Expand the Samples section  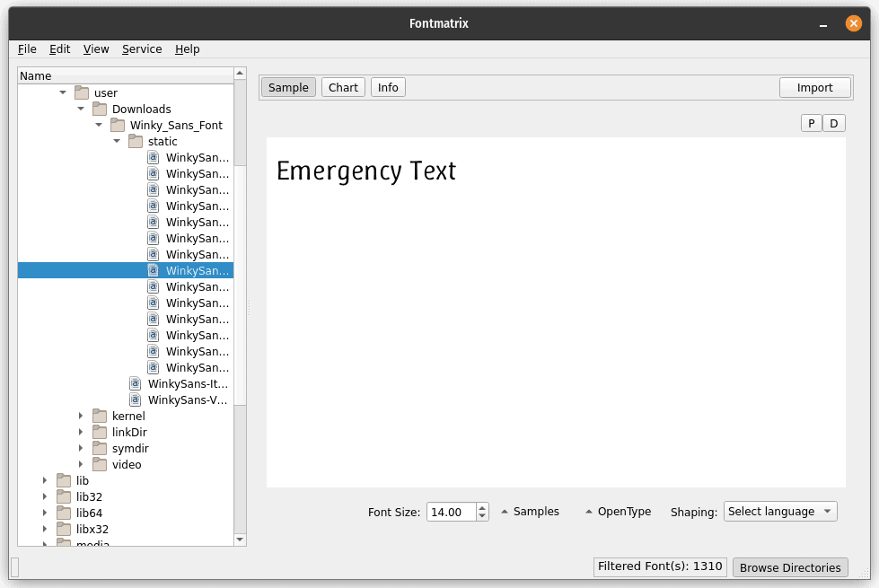[530, 511]
